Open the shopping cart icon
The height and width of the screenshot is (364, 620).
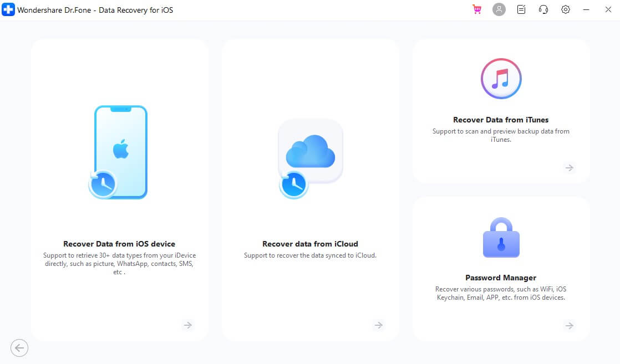tap(477, 10)
